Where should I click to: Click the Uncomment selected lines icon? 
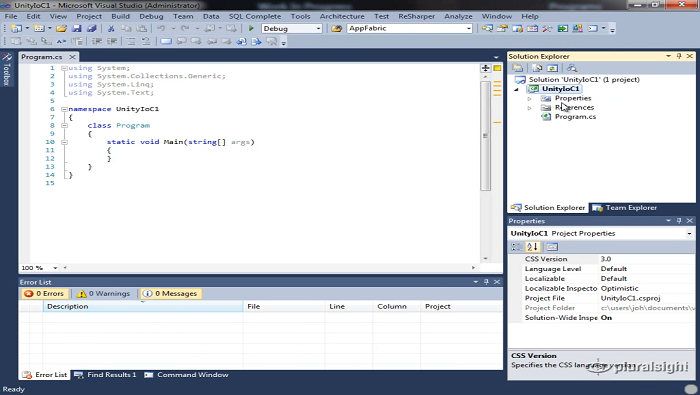[146, 42]
